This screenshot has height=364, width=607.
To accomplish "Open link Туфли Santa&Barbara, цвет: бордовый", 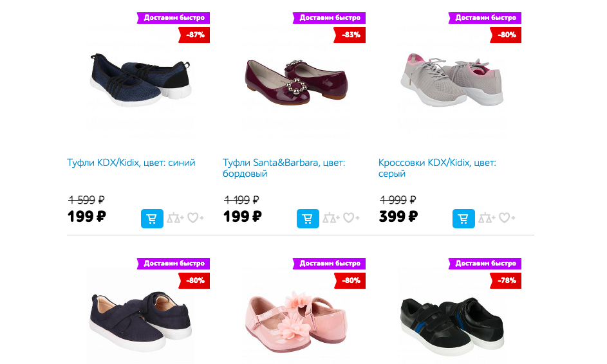I will click(x=284, y=168).
